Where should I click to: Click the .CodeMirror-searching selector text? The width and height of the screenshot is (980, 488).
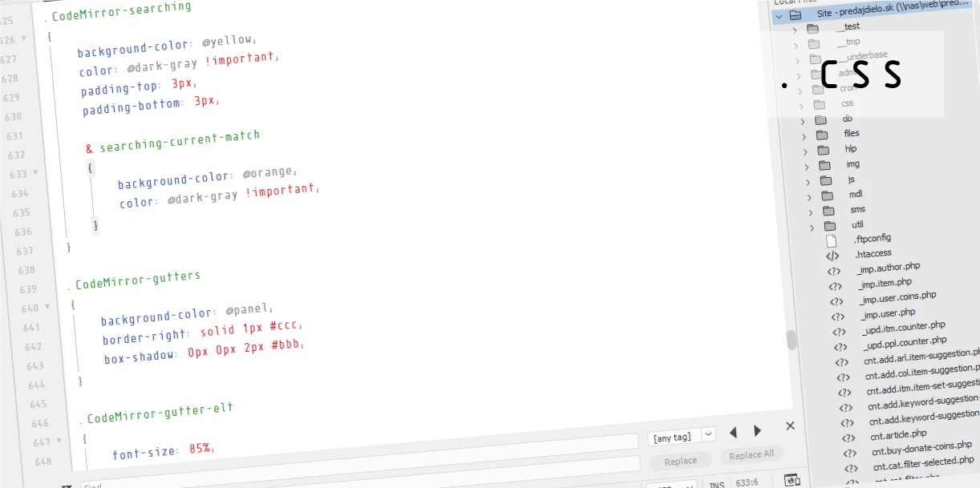pos(118,11)
